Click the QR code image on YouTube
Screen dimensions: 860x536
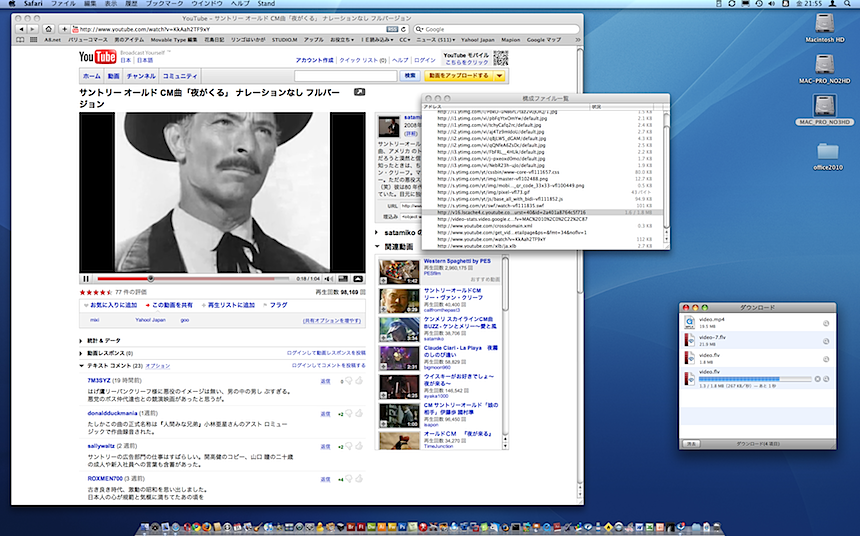[500, 58]
